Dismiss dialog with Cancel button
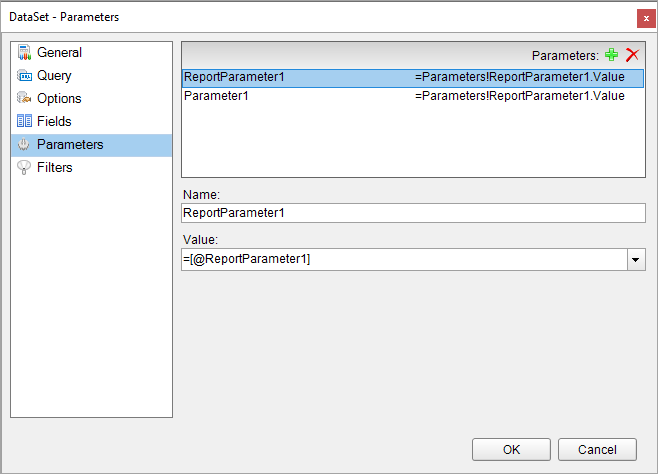658x474 pixels. (x=597, y=450)
